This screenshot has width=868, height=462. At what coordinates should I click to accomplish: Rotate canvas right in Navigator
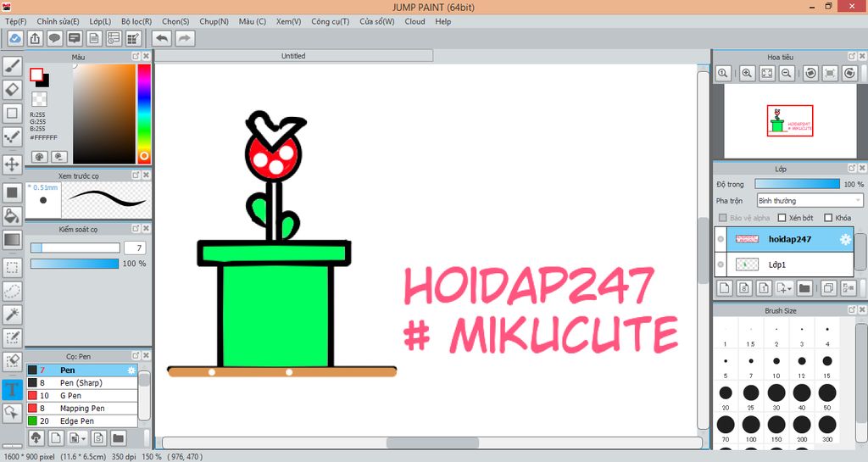point(849,73)
